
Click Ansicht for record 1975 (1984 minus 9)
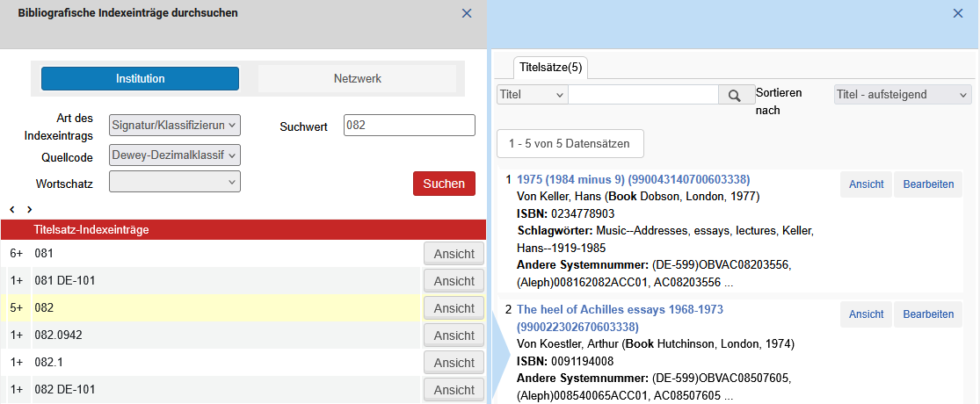867,184
